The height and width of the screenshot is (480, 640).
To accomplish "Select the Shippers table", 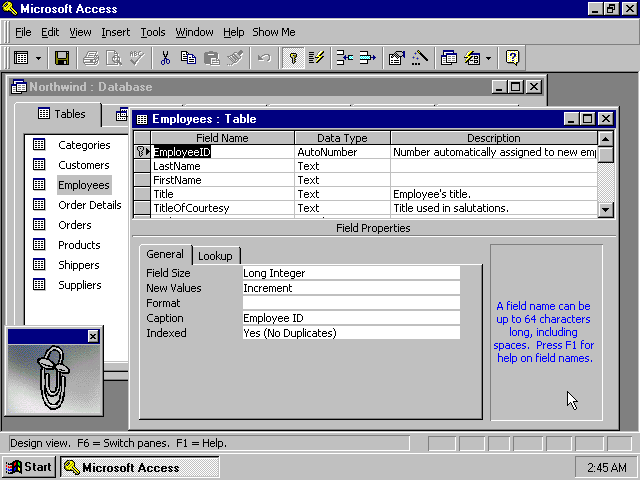I will (x=79, y=265).
